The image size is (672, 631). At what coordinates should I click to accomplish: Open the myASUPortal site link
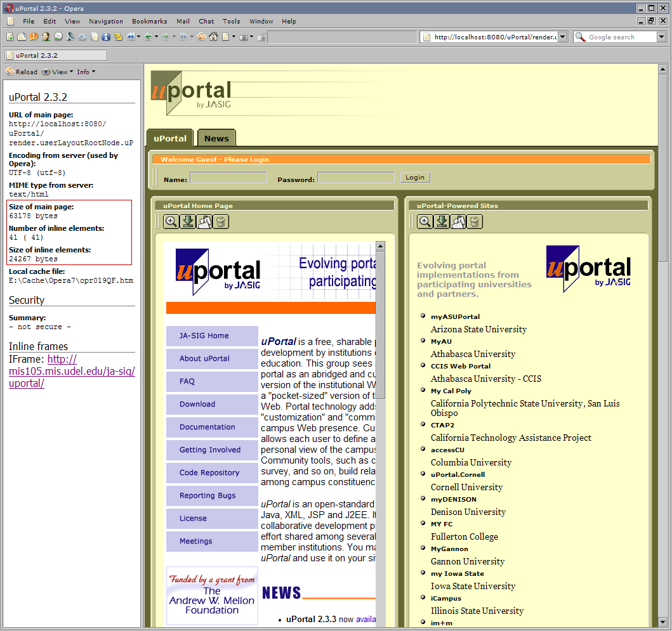click(455, 316)
